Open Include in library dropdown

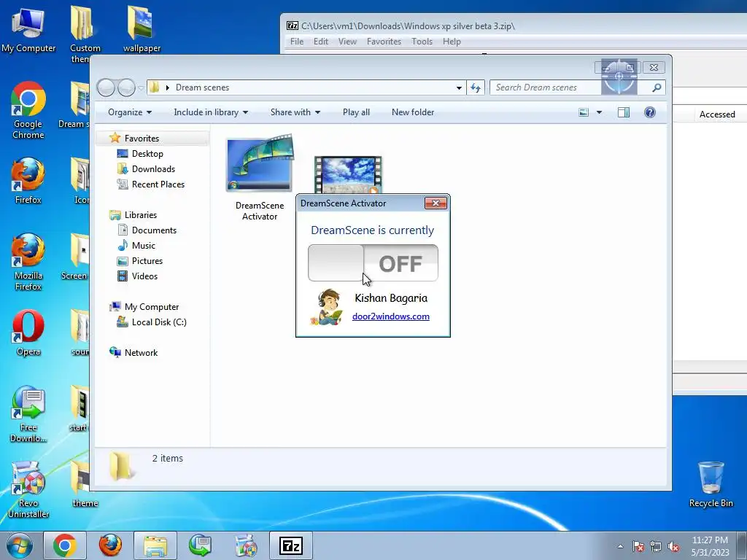[x=211, y=112]
